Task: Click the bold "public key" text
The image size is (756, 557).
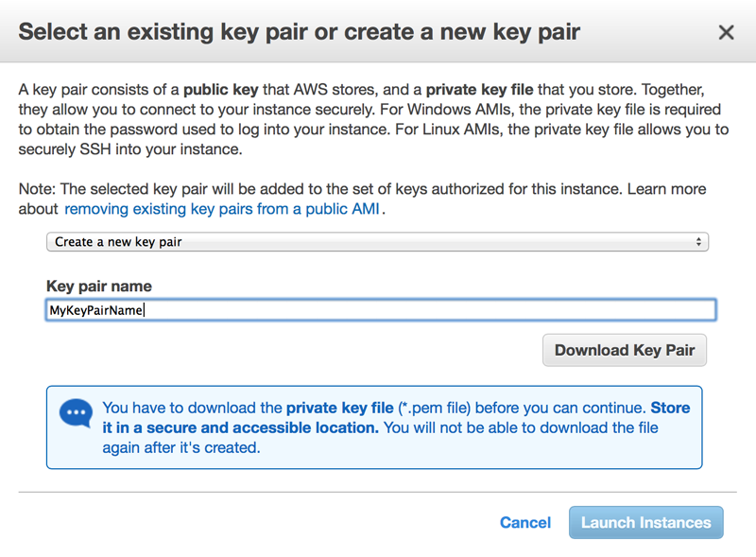Action: pos(225,91)
